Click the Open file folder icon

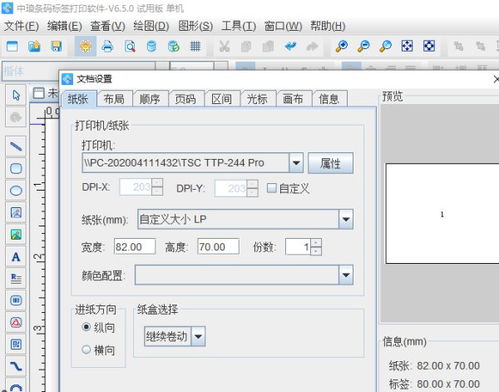click(34, 46)
